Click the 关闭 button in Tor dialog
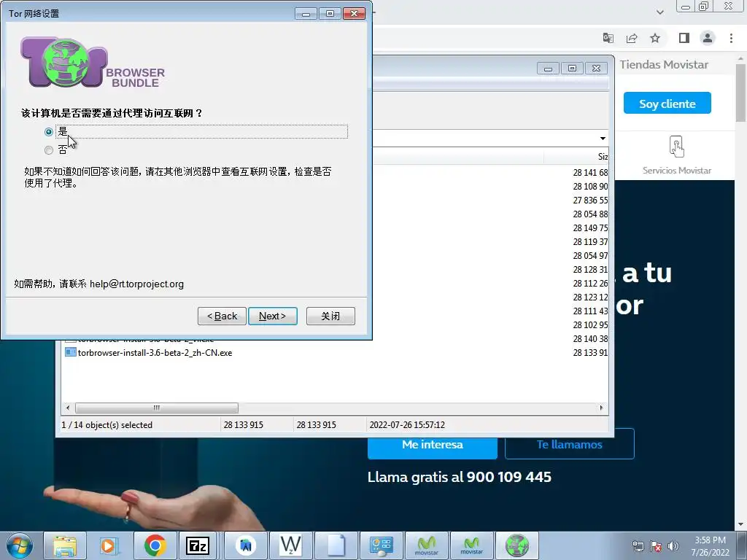The width and height of the screenshot is (747, 560). 330,316
